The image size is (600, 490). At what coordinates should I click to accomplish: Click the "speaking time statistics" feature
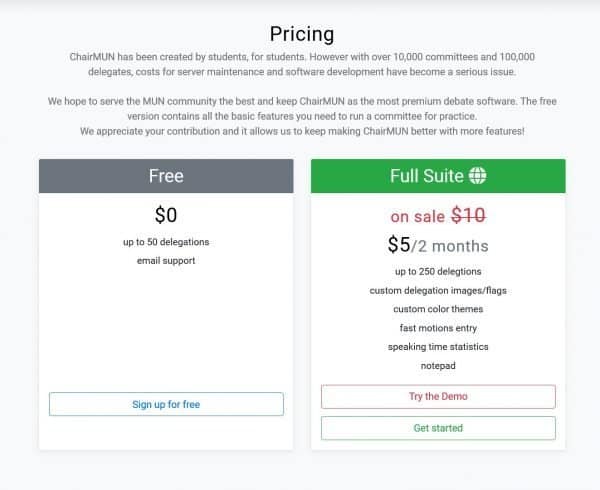pos(438,347)
